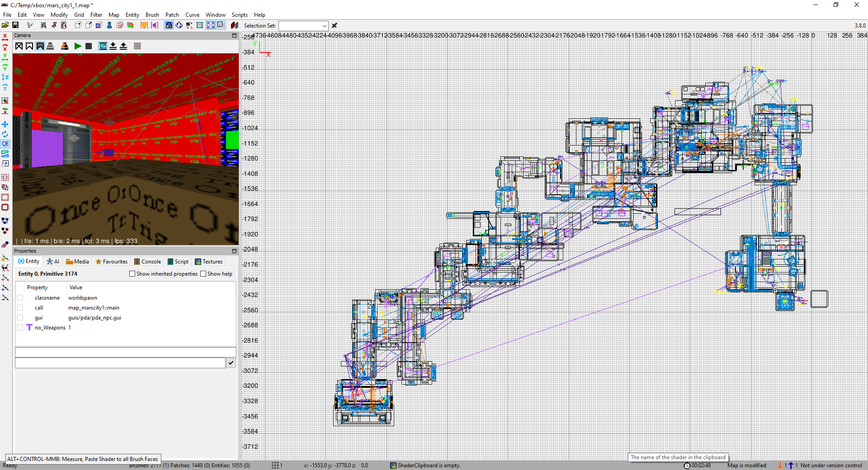Enable the Show help checkbox
Screen dimensions: 868x470
coord(203,274)
